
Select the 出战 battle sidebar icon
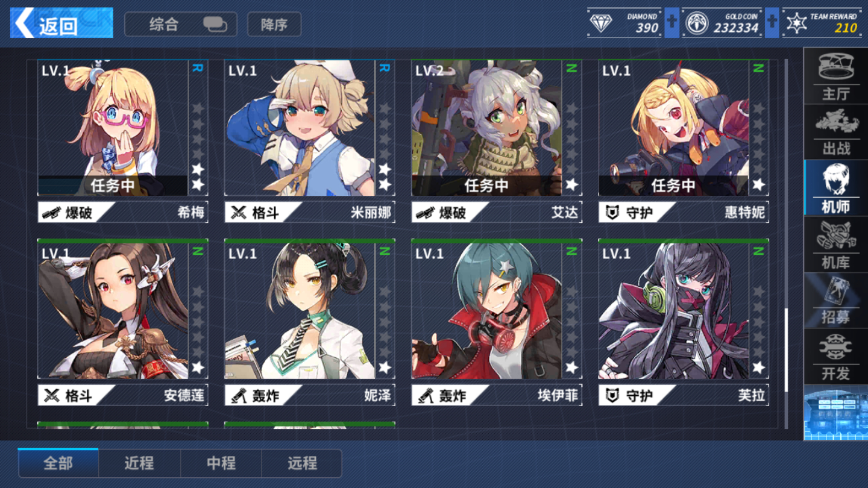[835, 132]
